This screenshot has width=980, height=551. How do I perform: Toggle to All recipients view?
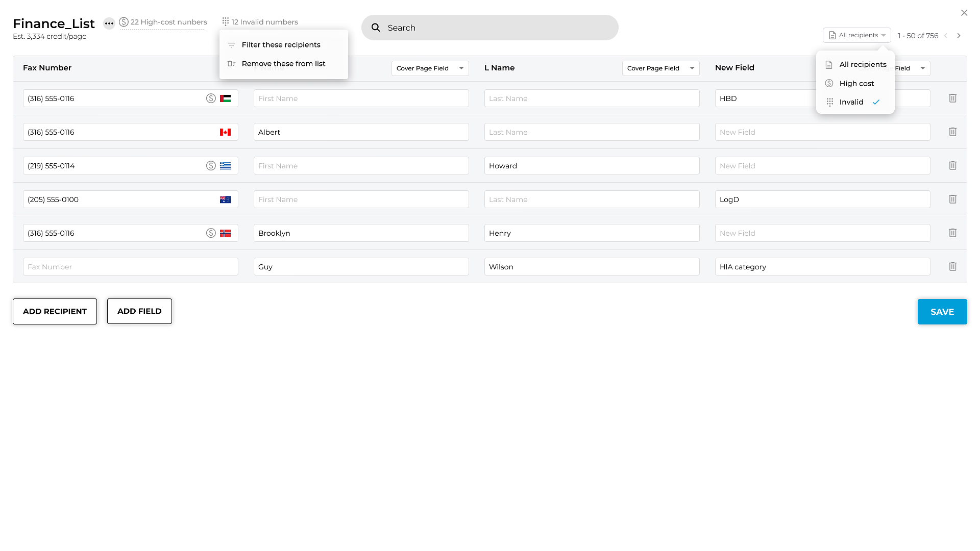(x=862, y=64)
